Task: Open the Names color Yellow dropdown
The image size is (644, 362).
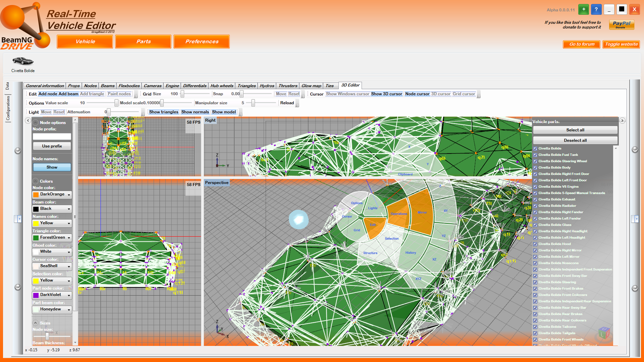Action: [x=52, y=223]
